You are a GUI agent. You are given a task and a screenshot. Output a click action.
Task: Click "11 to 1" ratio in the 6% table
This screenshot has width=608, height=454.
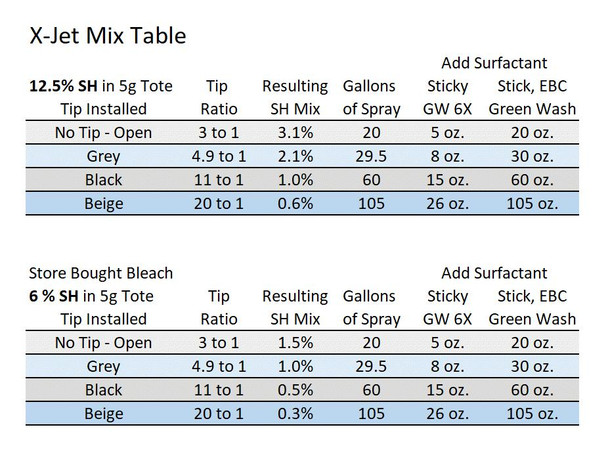coord(216,389)
